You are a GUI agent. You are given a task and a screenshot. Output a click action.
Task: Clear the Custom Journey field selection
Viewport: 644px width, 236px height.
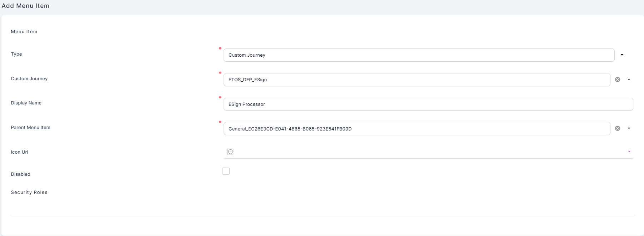point(617,79)
